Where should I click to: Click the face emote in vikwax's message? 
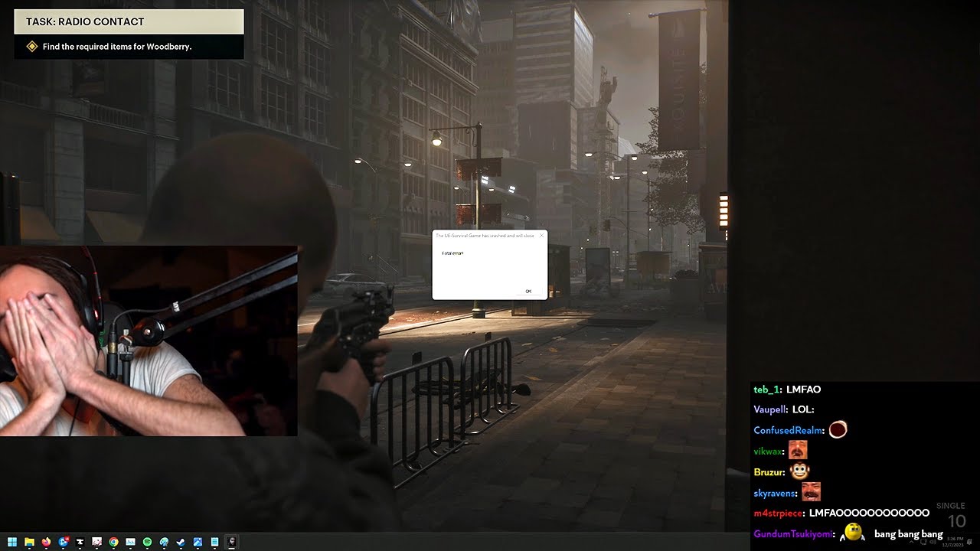pyautogui.click(x=798, y=450)
